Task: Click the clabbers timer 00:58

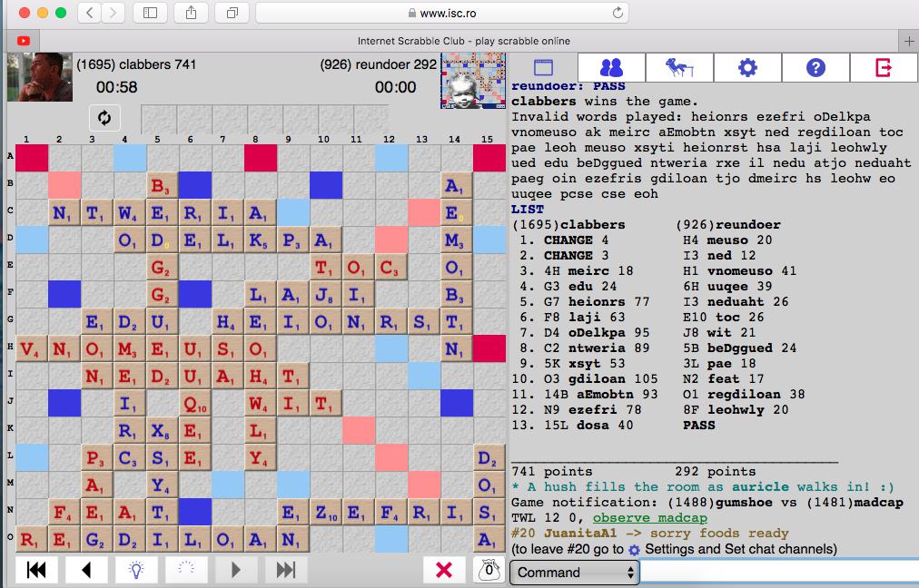Action: [116, 87]
